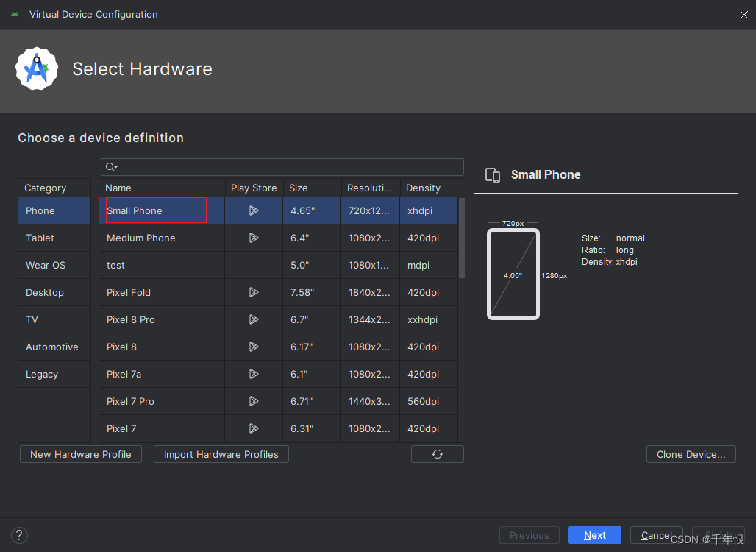Click the Play Store icon in Pixel 7 row
Image resolution: width=756 pixels, height=552 pixels.
click(x=254, y=428)
